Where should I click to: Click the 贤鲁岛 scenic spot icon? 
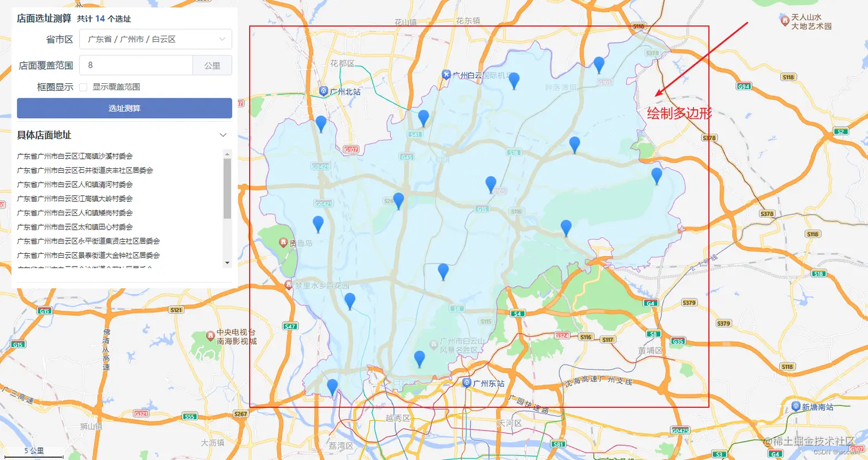point(282,243)
